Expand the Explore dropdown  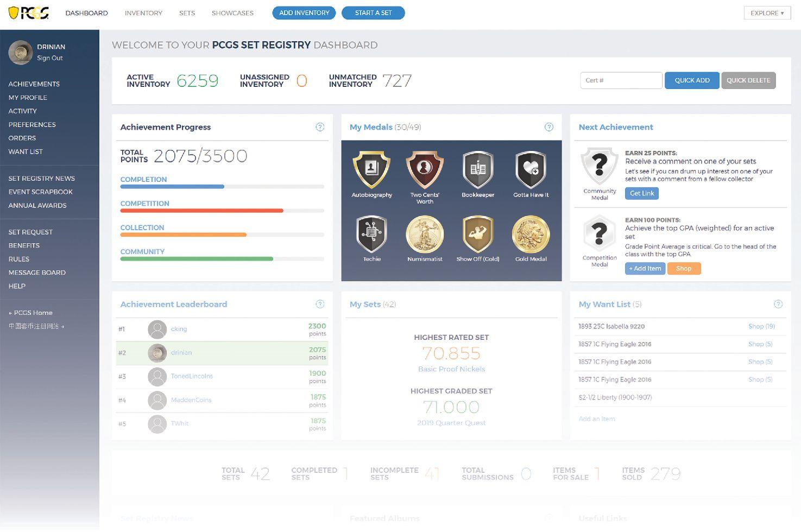[x=767, y=13]
